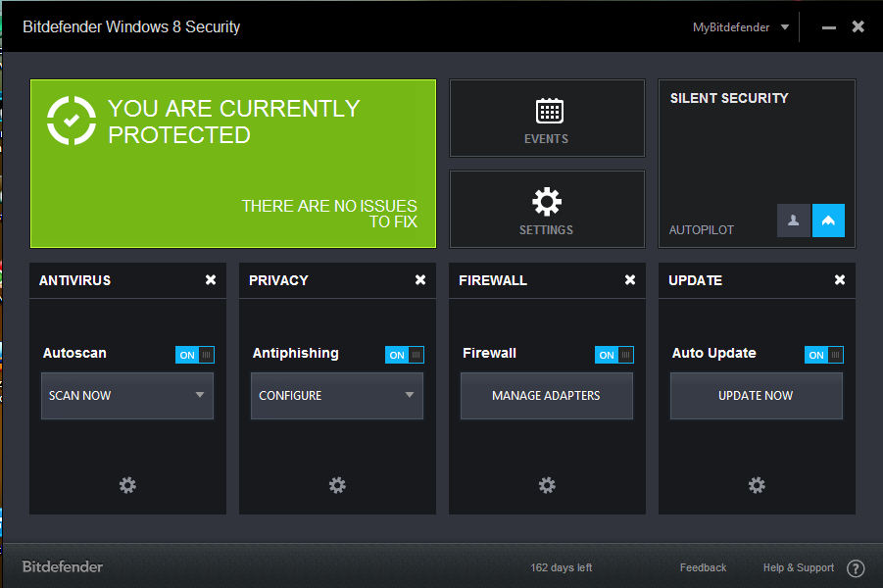Image resolution: width=883 pixels, height=588 pixels.
Task: Open Privacy module settings gear
Action: (337, 485)
